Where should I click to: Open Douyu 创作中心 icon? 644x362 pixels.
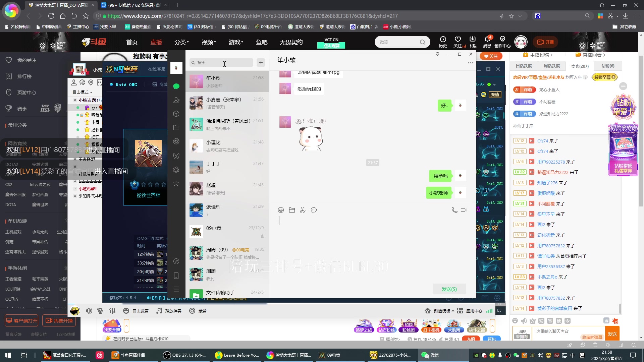502,42
